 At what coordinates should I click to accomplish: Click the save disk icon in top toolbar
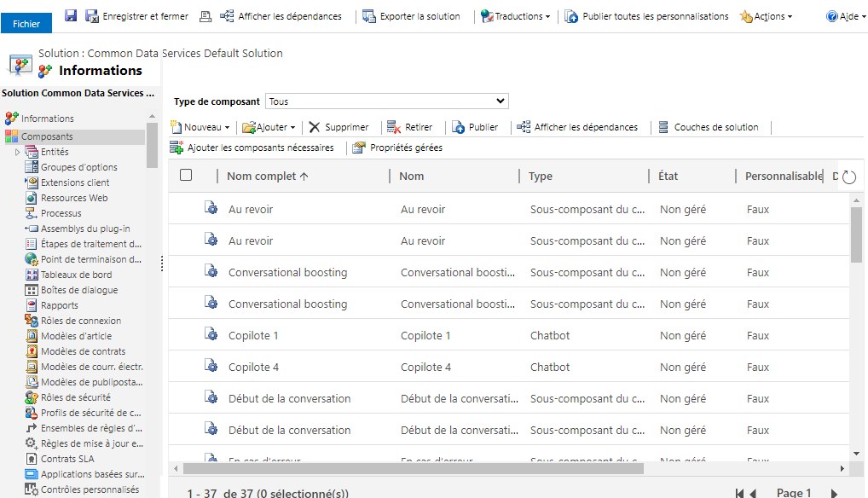click(71, 16)
